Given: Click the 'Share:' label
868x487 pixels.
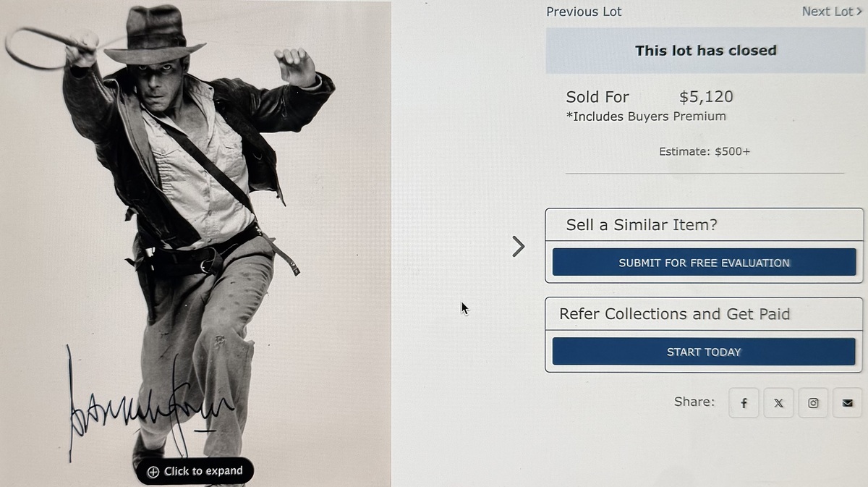Looking at the screenshot, I should tap(694, 402).
